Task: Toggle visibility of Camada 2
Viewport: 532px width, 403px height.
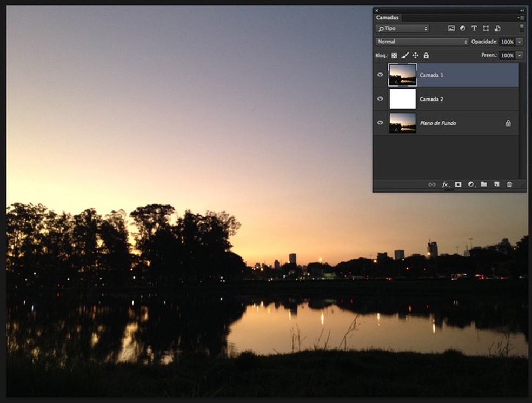Action: tap(380, 99)
